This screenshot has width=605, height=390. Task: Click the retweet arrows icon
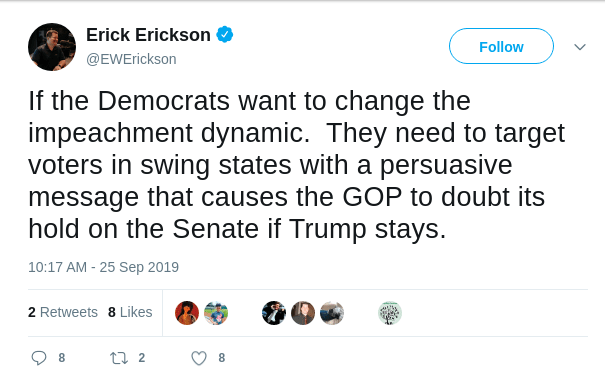tap(119, 358)
